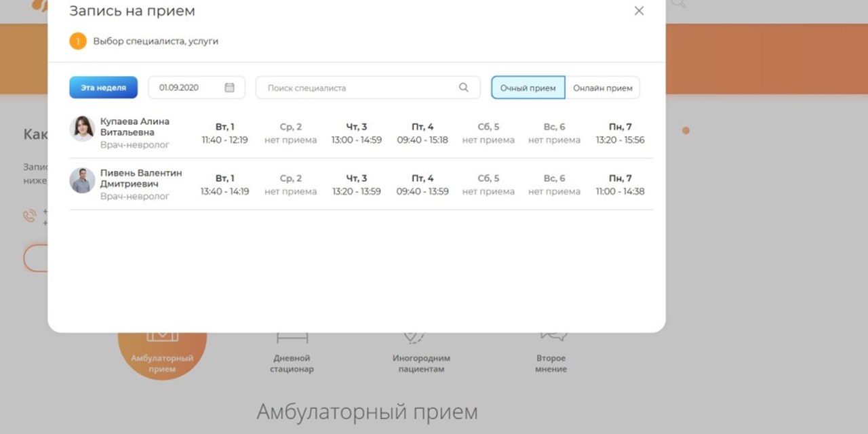The height and width of the screenshot is (434, 868).
Task: Book Tuesday 11:40-12:19 slot with Купаева
Action: 224,133
